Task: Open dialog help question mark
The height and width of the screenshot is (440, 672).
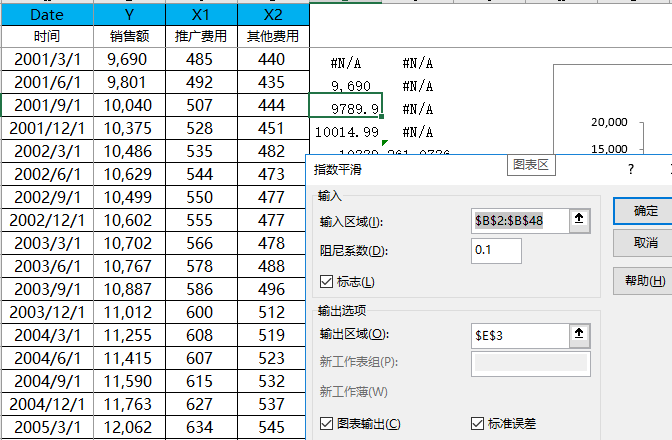Action: (630, 170)
